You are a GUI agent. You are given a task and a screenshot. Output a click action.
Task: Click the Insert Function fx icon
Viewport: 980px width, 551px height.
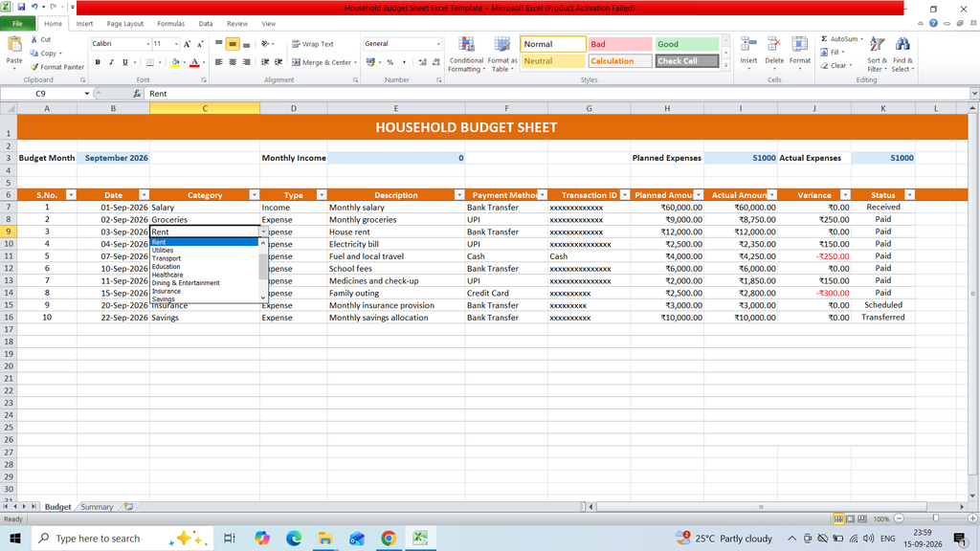137,94
